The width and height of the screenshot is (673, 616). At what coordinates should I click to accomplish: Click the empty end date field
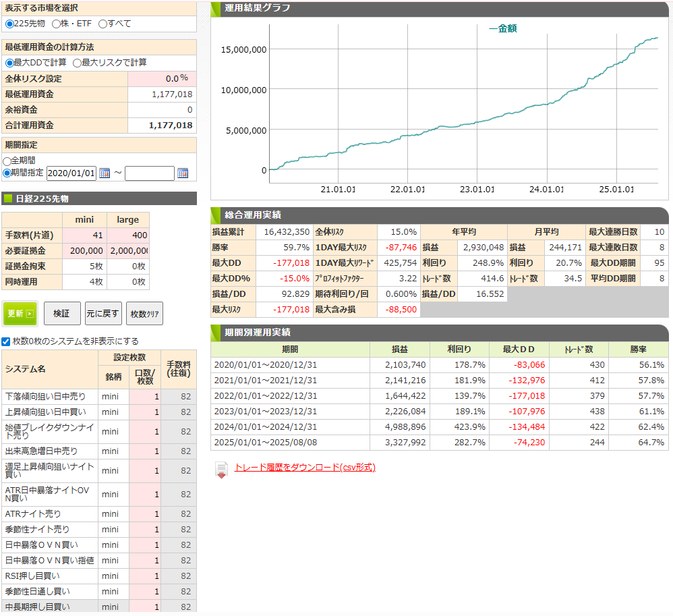coord(149,173)
